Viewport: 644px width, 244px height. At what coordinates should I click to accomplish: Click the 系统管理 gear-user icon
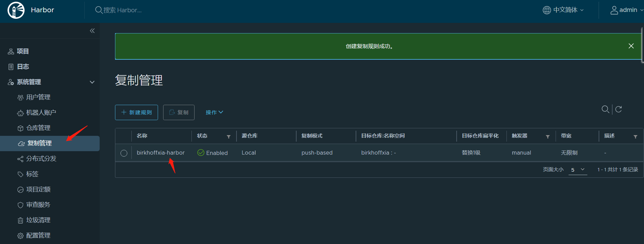tap(11, 82)
